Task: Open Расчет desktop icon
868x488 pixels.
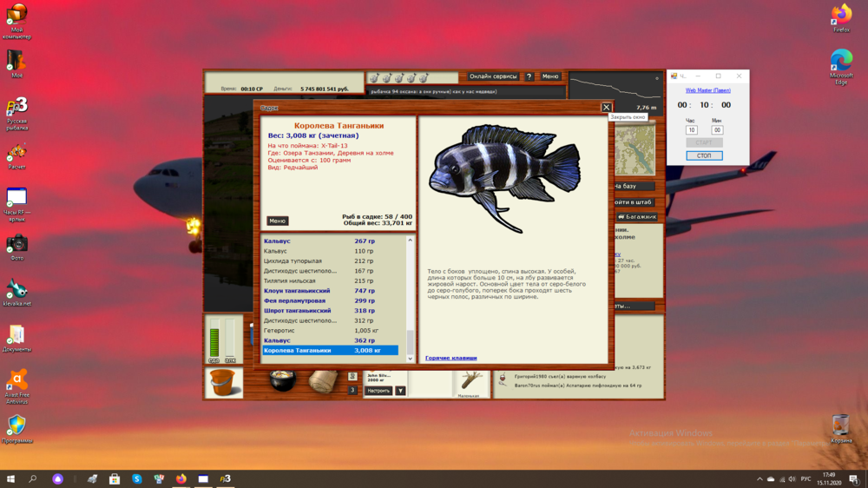Action: (16, 155)
